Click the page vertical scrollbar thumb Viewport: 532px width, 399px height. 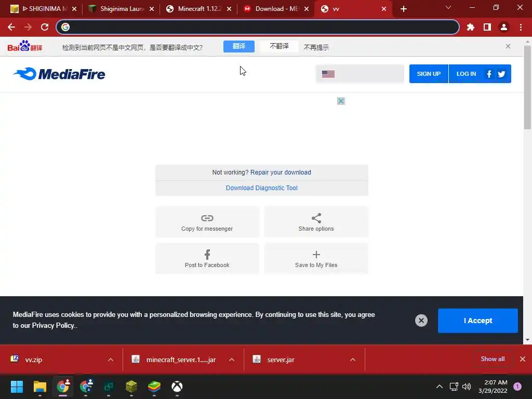(527, 87)
